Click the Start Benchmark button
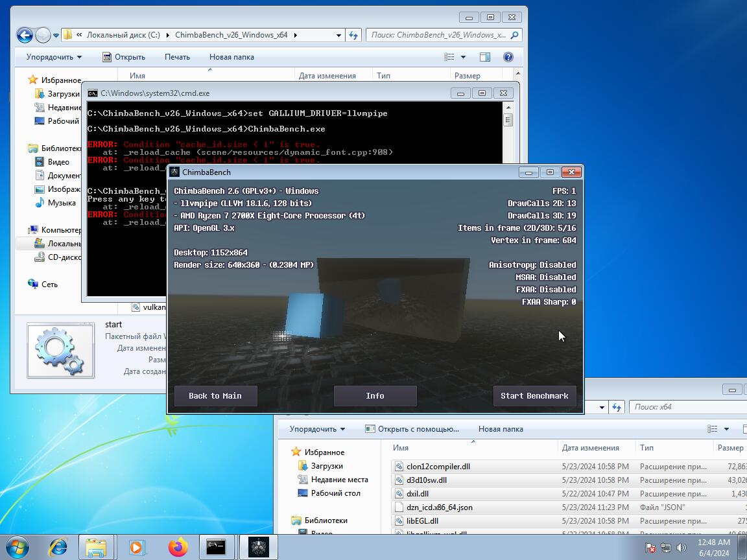This screenshot has height=560, width=747. 534,396
